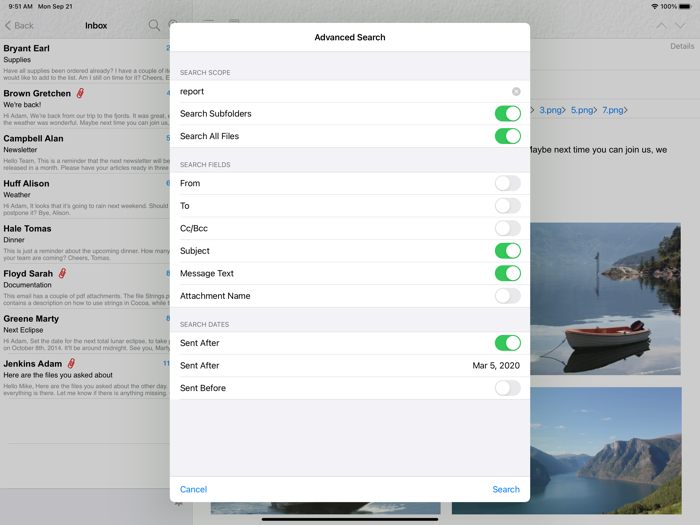
Task: Enable the From search field
Action: click(508, 183)
